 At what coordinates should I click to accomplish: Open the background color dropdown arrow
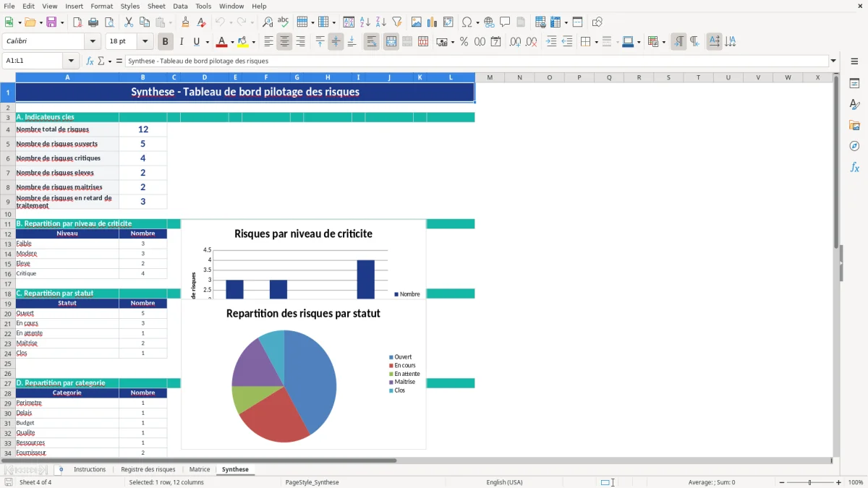point(253,42)
